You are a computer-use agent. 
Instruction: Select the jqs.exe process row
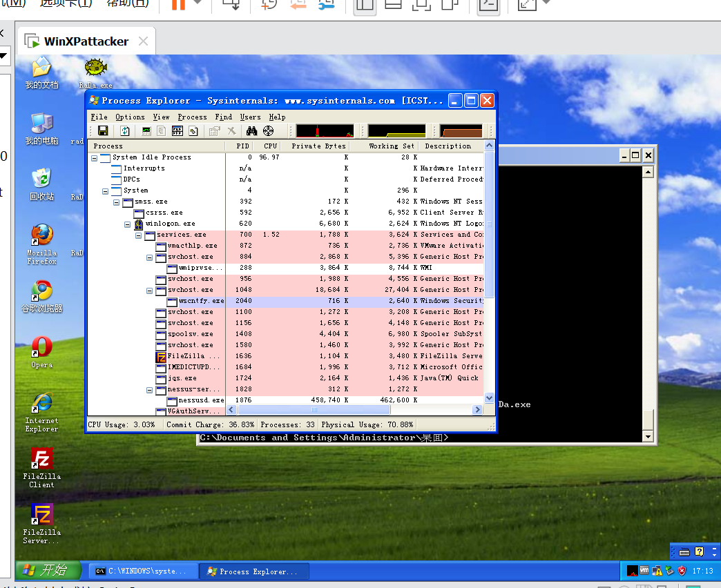point(285,378)
